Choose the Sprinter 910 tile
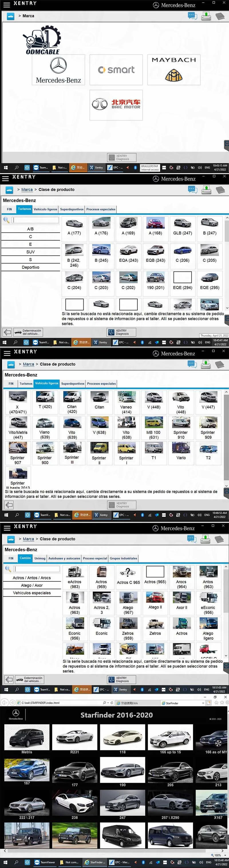This screenshot has height=868, width=229. click(181, 428)
